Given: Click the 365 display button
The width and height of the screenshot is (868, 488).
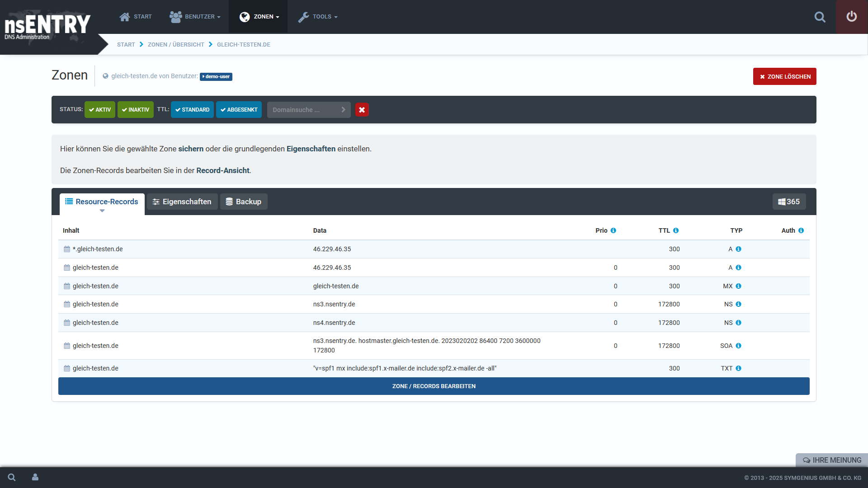Looking at the screenshot, I should click(x=789, y=202).
